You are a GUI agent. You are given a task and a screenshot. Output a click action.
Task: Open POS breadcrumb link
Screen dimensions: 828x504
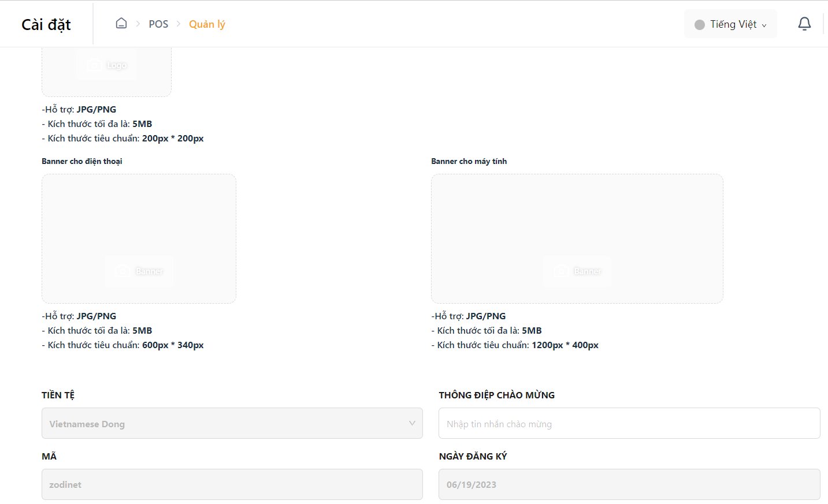coord(158,24)
